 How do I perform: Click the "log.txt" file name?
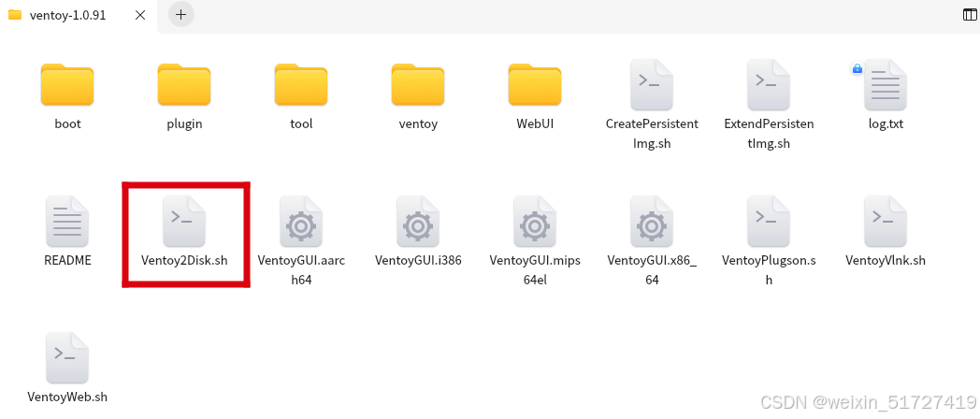pyautogui.click(x=886, y=123)
